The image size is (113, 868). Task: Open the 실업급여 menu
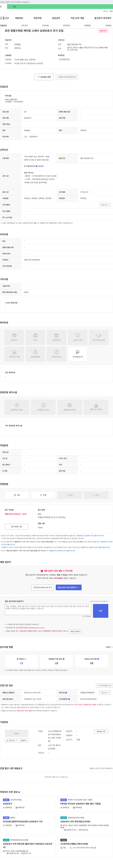[x=56, y=18]
